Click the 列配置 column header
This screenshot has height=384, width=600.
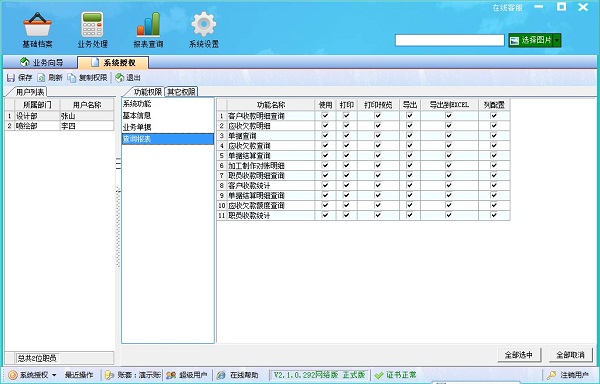494,105
